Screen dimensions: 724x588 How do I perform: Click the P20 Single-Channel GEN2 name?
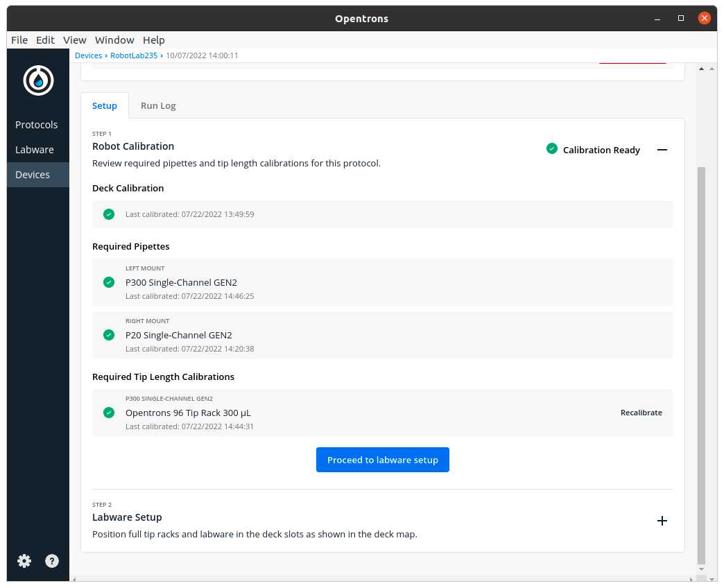coord(179,335)
